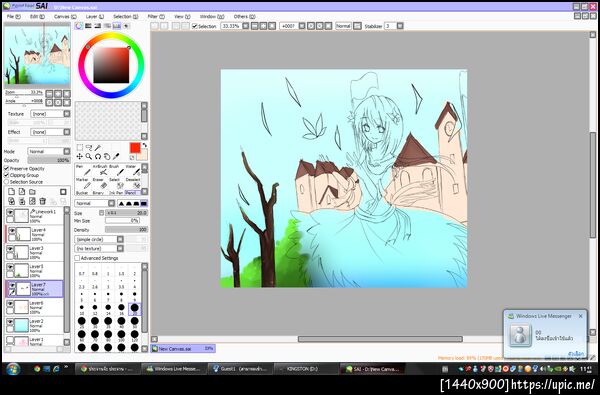600x395 pixels.
Task: Click the navigator preview thumbnail
Action: coord(37,55)
